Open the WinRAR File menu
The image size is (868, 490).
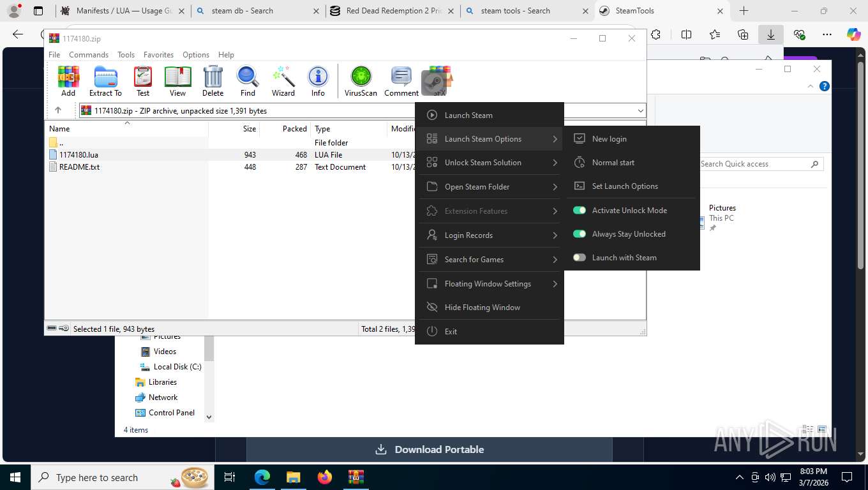[54, 55]
